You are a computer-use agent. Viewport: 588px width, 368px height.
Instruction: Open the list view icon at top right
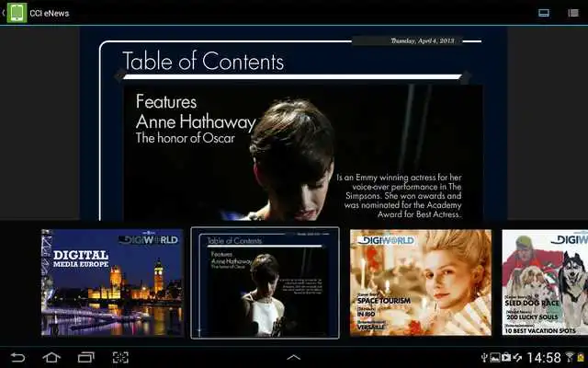coord(573,13)
